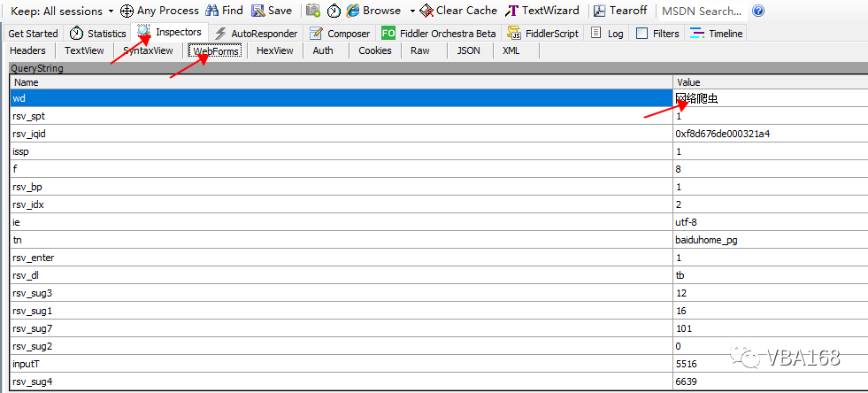Toggle the Filters tab checkbox

point(642,34)
